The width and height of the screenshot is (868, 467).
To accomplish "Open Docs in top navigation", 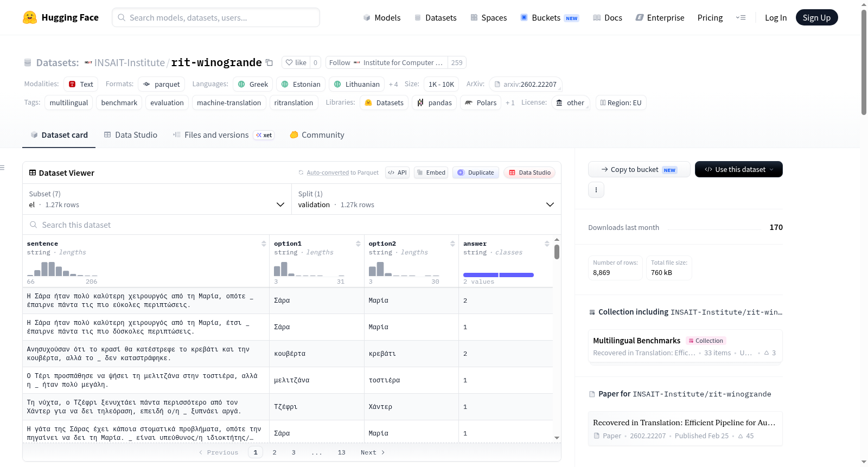I will pyautogui.click(x=607, y=17).
